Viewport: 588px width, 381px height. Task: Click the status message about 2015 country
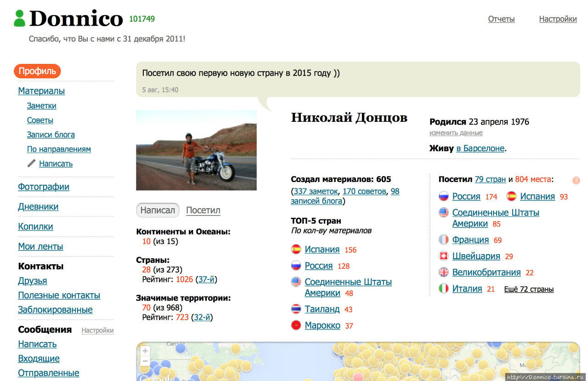pyautogui.click(x=358, y=79)
